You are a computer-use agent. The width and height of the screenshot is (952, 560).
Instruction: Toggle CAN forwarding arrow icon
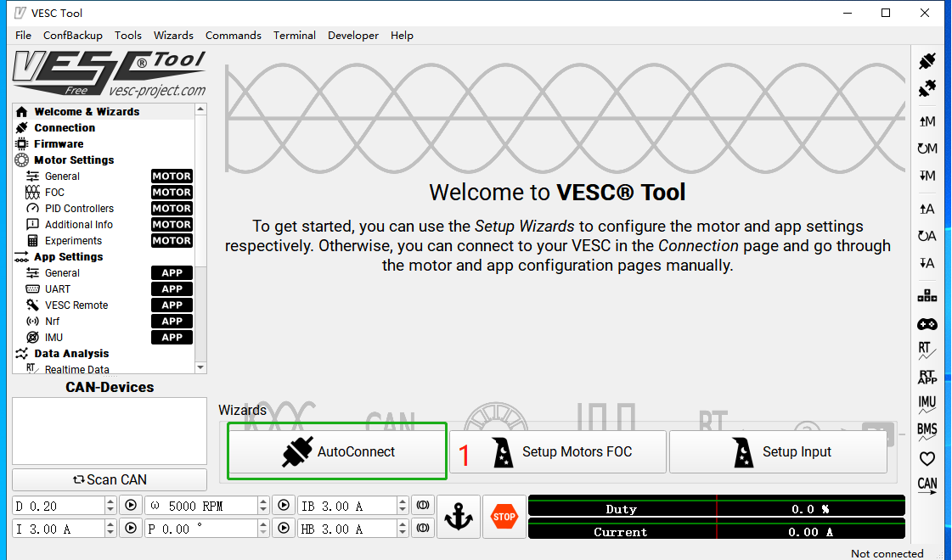click(927, 486)
